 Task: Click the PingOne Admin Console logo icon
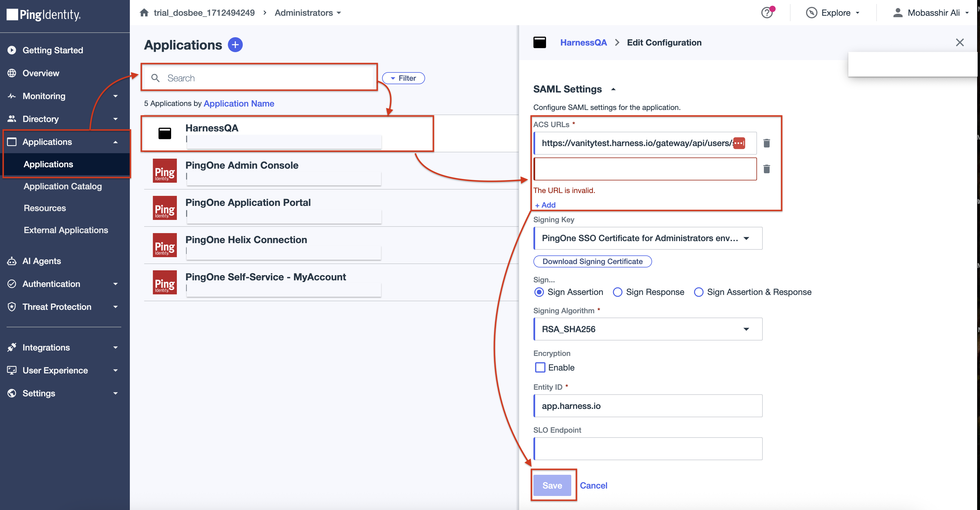165,171
